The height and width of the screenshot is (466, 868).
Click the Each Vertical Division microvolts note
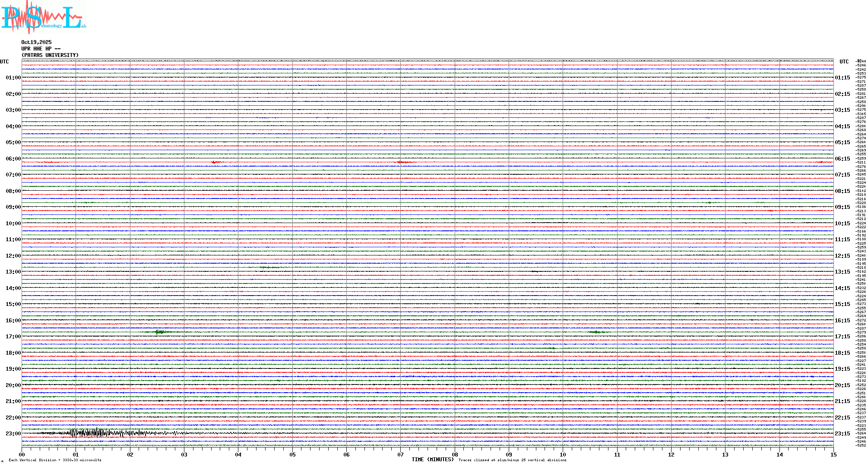(x=55, y=460)
